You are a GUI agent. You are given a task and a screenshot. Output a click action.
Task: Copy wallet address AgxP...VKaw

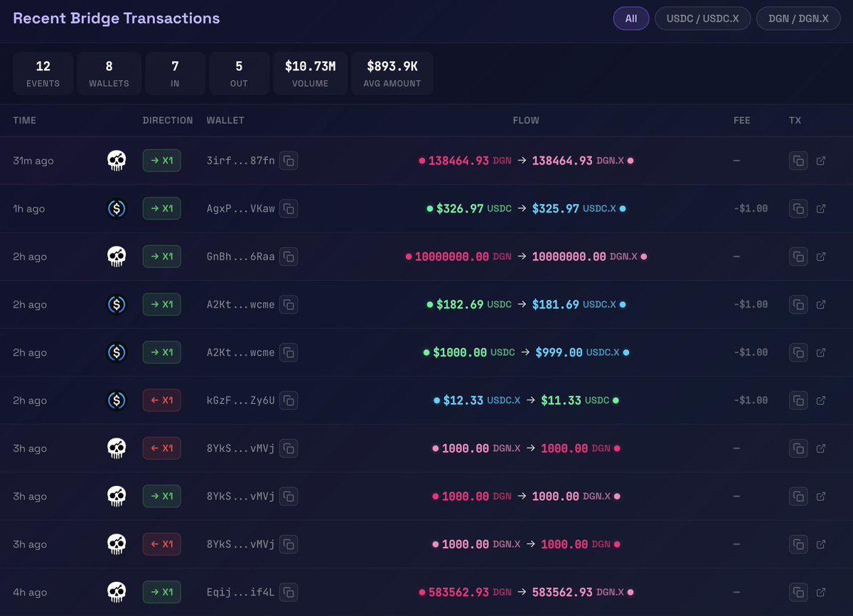pyautogui.click(x=289, y=209)
